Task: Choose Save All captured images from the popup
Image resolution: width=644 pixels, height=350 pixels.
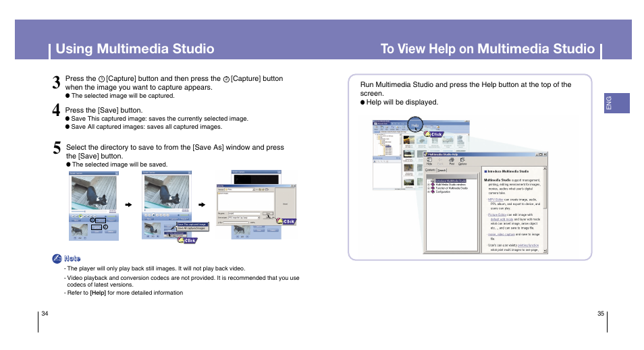Action: point(192,228)
